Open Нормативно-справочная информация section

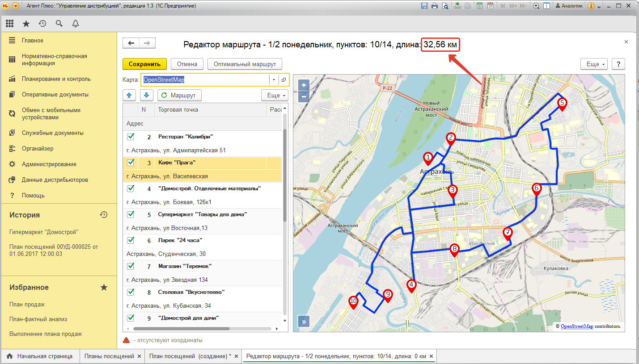click(55, 60)
